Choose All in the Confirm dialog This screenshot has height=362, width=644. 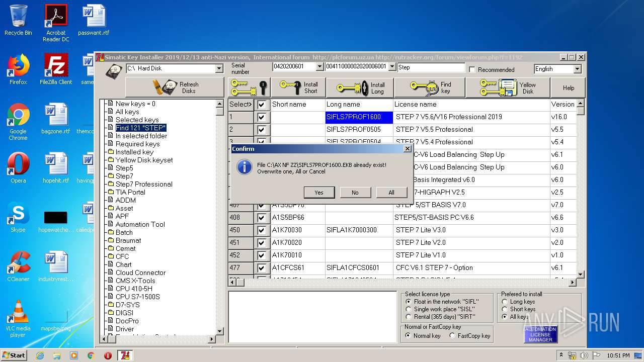point(391,192)
